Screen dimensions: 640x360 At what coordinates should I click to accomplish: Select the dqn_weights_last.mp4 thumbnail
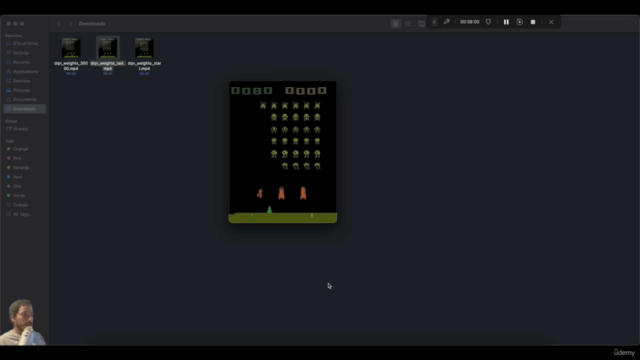[108, 48]
